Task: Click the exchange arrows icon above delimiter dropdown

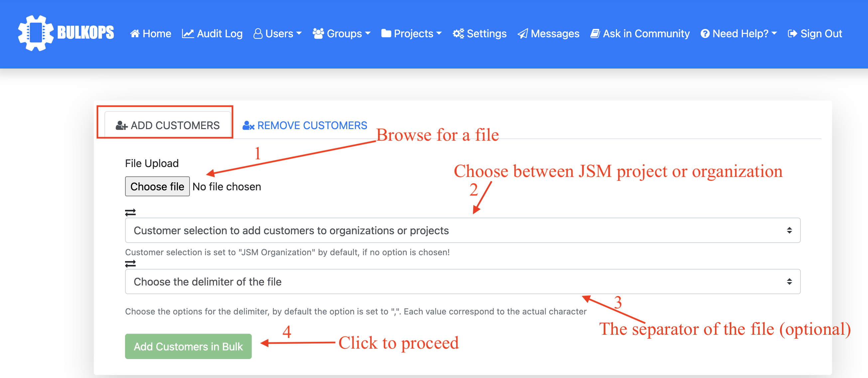Action: 130,263
